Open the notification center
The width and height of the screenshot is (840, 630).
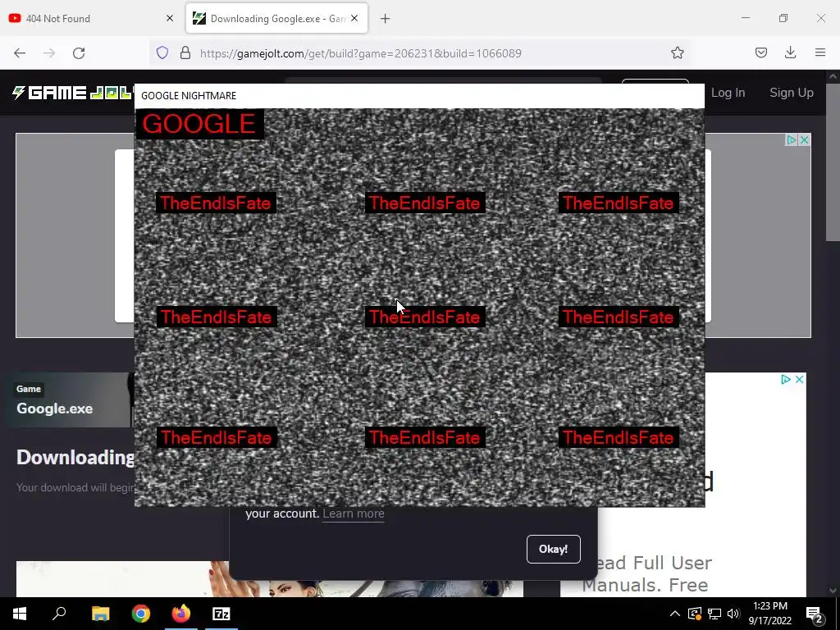click(x=815, y=614)
